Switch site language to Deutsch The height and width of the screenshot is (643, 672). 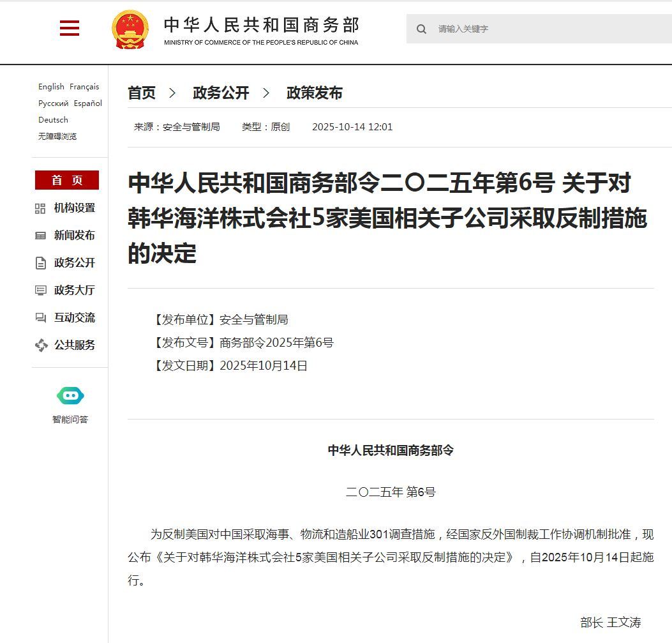click(x=53, y=120)
